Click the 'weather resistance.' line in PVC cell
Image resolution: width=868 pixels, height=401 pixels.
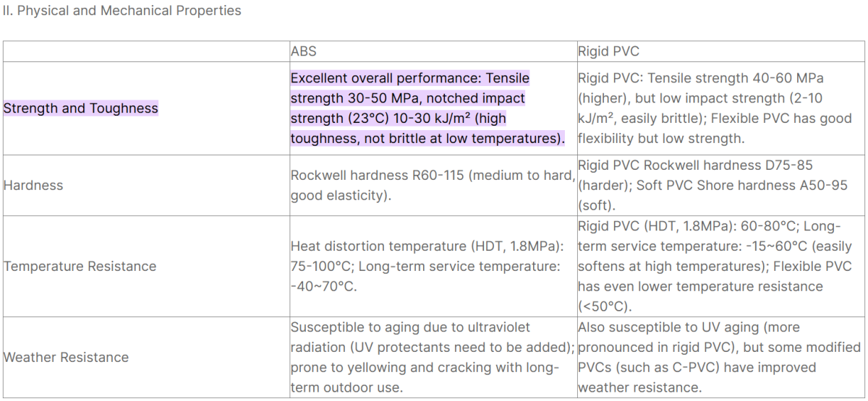point(639,388)
